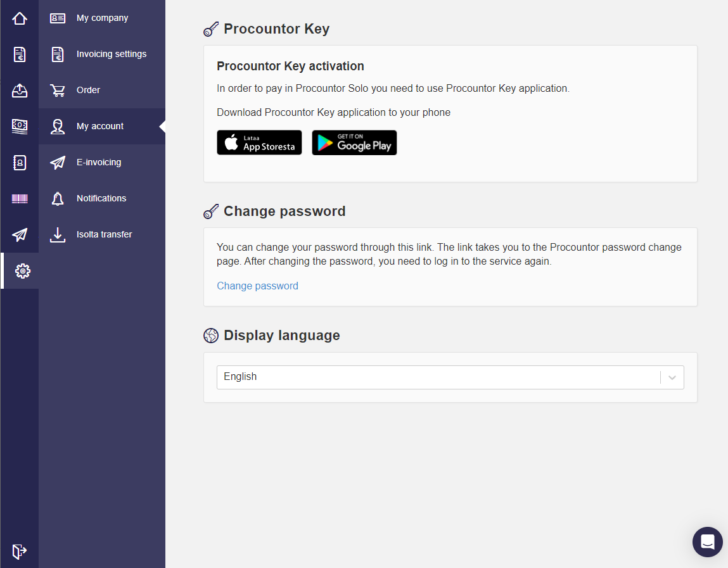Viewport: 728px width, 568px height.
Task: Open the sales invoices document icon
Action: click(20, 54)
